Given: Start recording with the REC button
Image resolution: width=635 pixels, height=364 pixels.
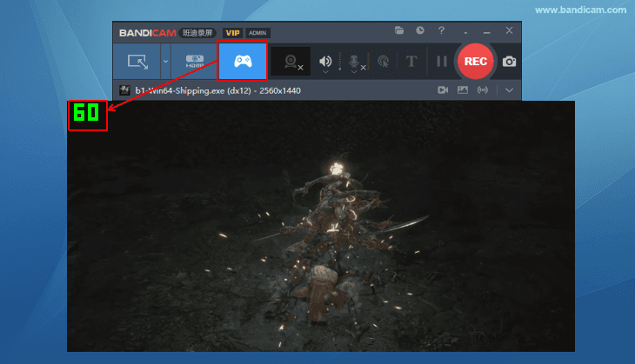Looking at the screenshot, I should 476,62.
